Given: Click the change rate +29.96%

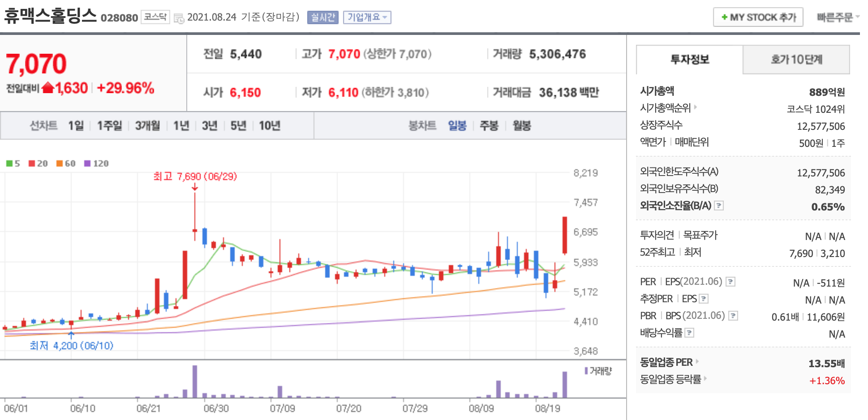Looking at the screenshot, I should (x=125, y=88).
